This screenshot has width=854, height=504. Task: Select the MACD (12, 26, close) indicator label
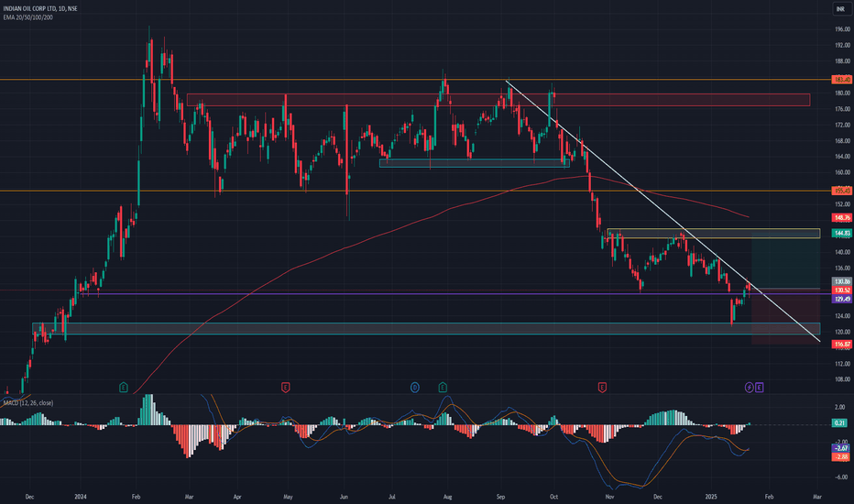coord(28,402)
